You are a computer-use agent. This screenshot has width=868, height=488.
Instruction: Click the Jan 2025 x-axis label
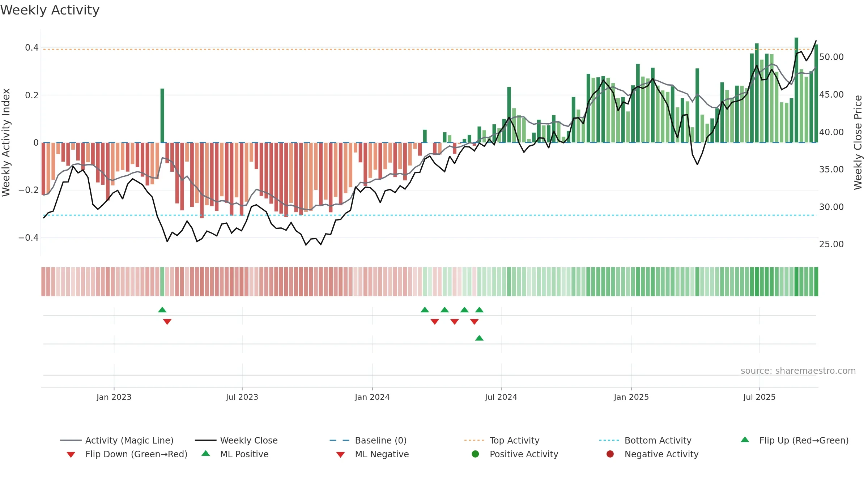(631, 397)
